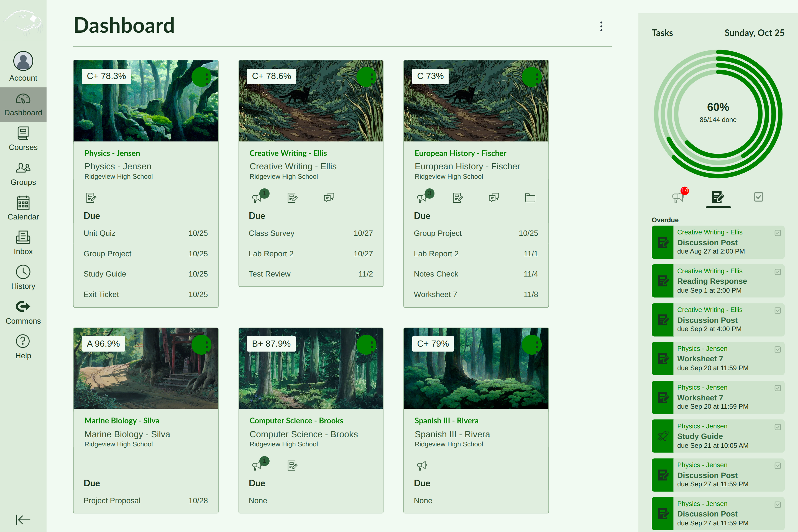
Task: Open History in the sidebar
Action: (x=23, y=278)
